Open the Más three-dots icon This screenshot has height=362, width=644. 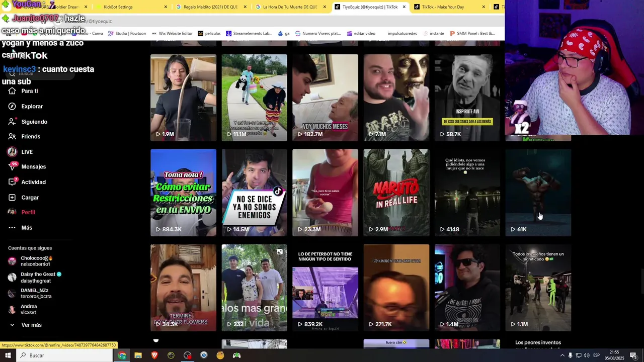click(x=12, y=228)
